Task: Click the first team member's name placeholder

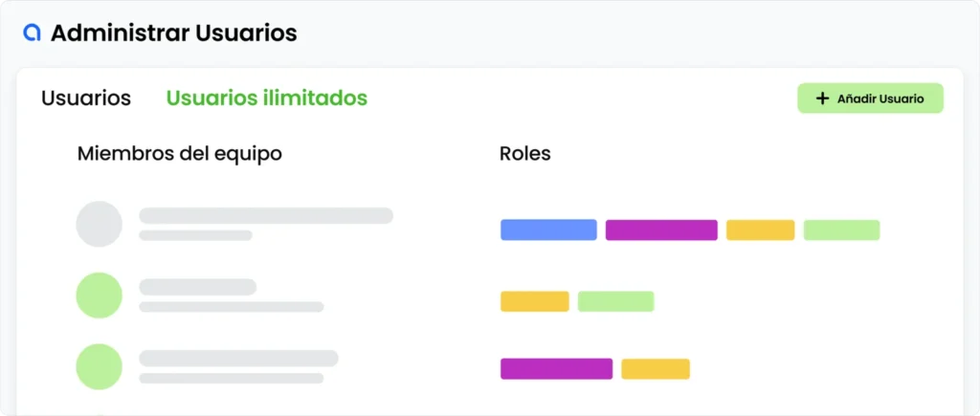Action: point(266,215)
